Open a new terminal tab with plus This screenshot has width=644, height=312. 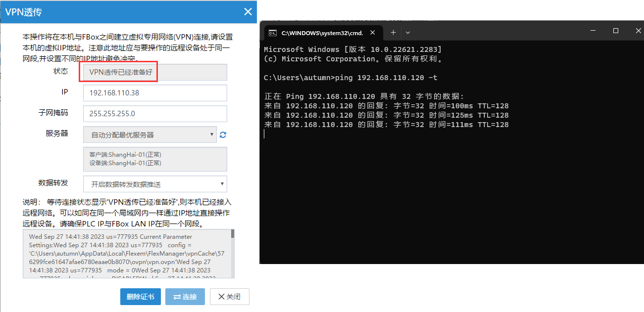pos(393,33)
